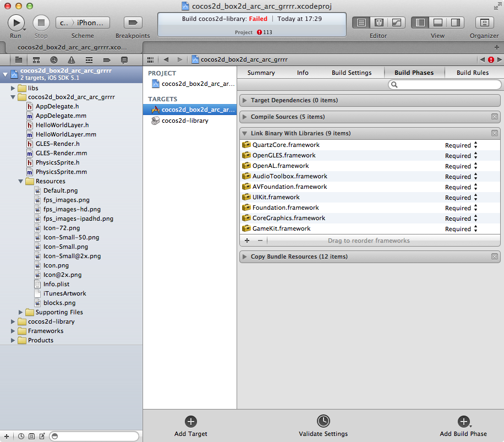
Task: Click Add Build Phase button
Action: [463, 426]
